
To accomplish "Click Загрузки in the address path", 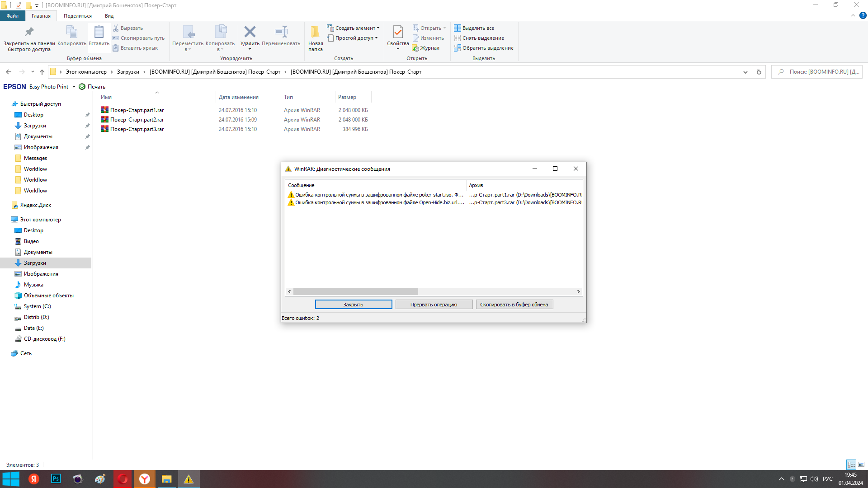I will (128, 72).
